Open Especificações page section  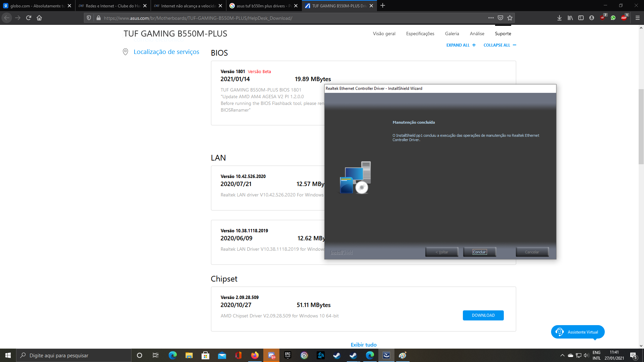420,34
